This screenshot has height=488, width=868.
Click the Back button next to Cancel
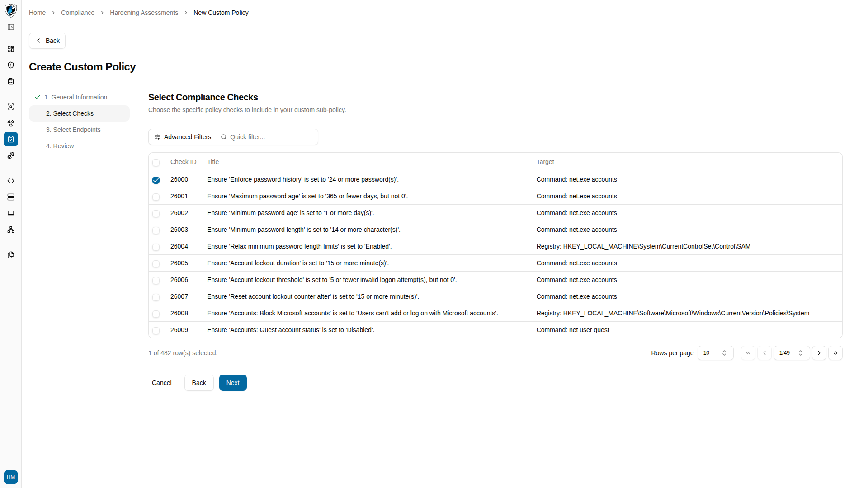pyautogui.click(x=199, y=383)
